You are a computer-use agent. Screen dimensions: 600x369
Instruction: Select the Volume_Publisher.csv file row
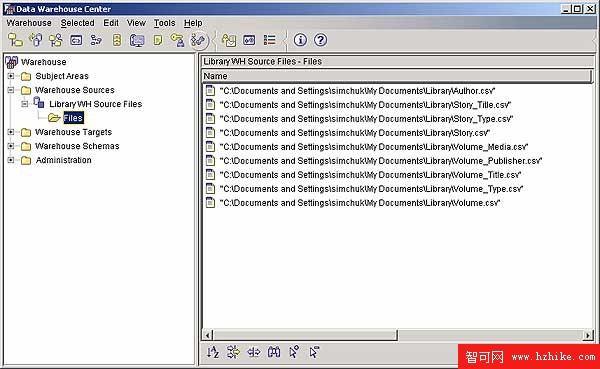(x=374, y=161)
